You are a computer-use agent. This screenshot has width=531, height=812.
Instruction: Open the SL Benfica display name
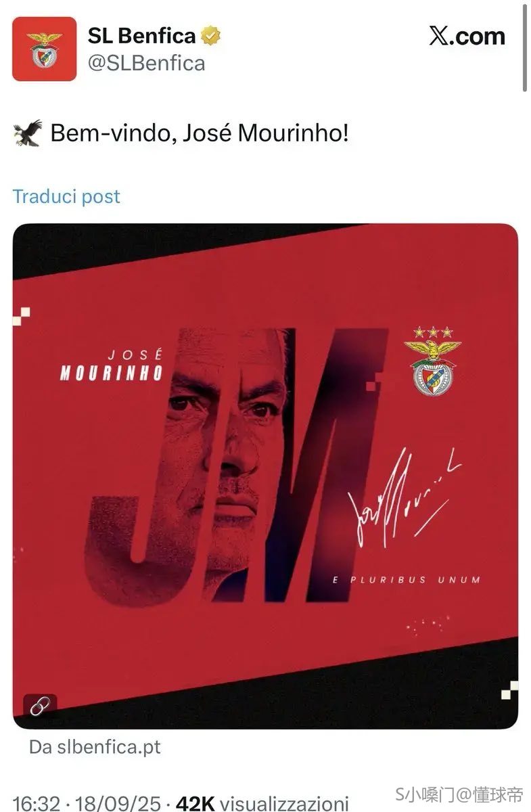coord(141,36)
